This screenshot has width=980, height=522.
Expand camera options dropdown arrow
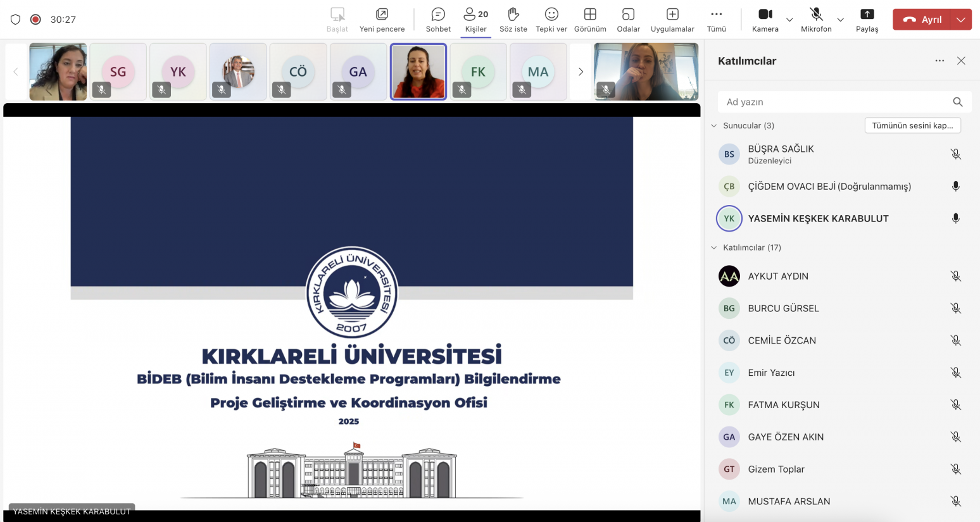[x=789, y=20]
